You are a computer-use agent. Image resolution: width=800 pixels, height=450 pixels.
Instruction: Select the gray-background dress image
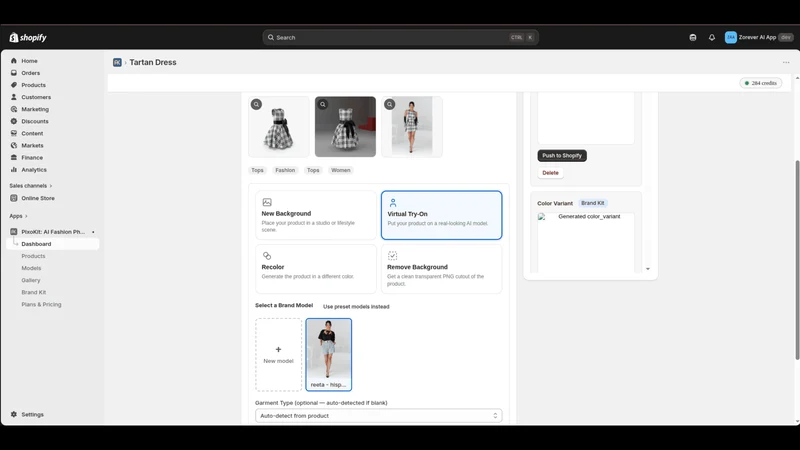[345, 127]
